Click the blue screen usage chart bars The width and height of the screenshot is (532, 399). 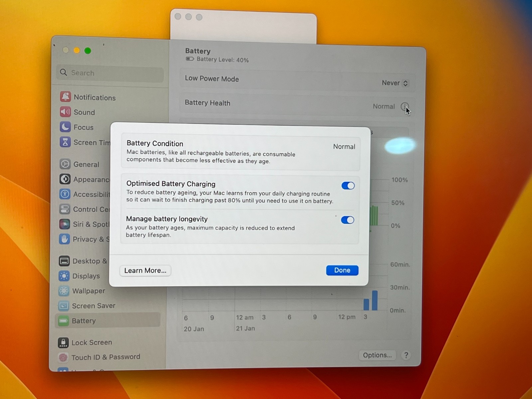[x=370, y=300]
